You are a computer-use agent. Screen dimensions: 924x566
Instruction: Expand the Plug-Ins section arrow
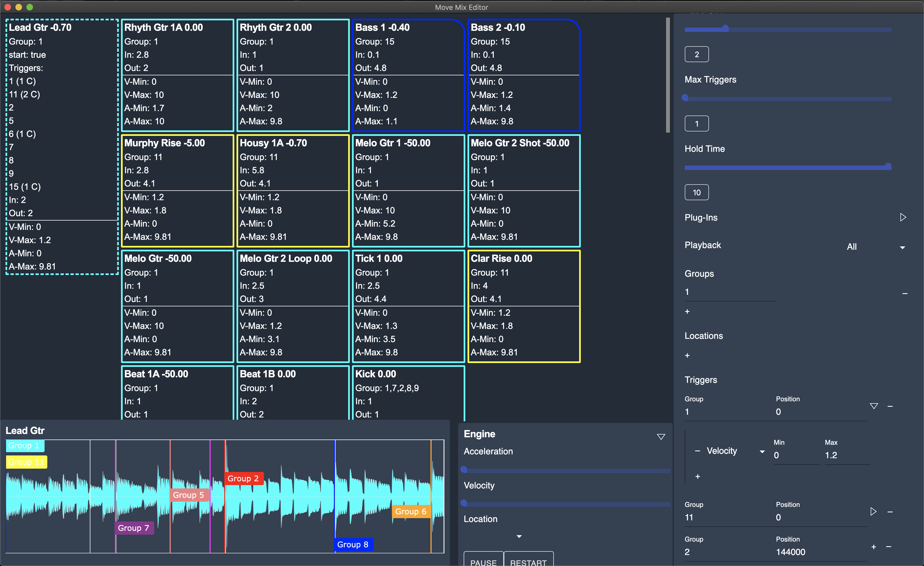(x=903, y=218)
